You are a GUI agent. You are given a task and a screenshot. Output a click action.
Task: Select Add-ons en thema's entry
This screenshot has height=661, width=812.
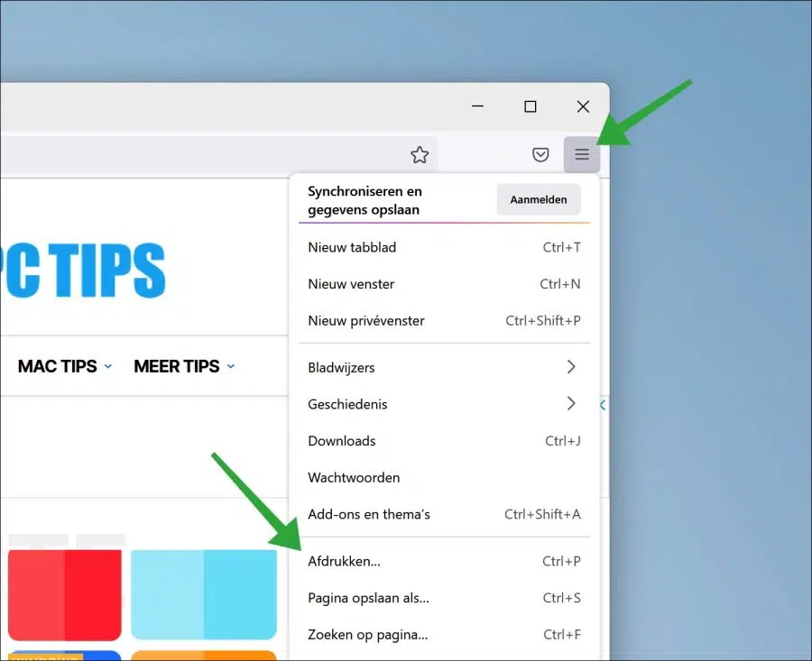pos(444,515)
